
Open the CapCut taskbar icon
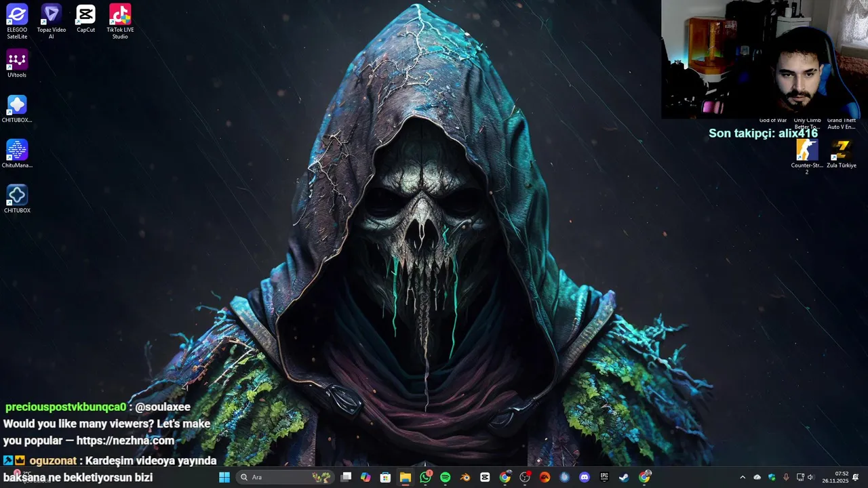(x=485, y=477)
